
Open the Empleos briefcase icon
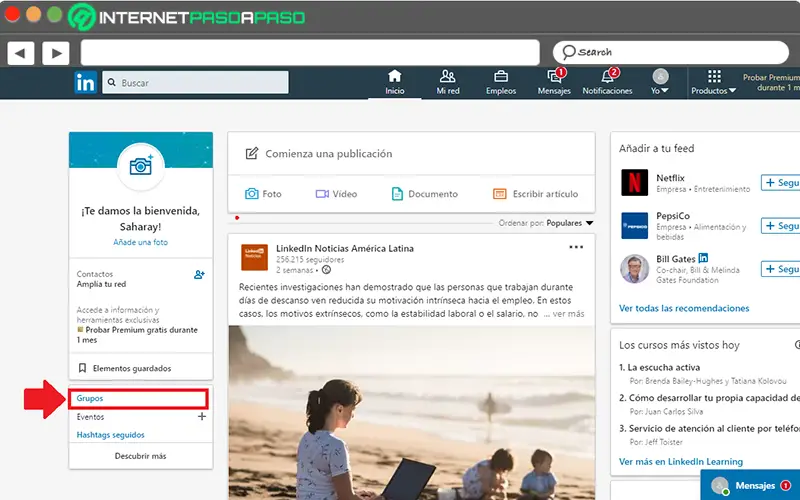[x=501, y=82]
